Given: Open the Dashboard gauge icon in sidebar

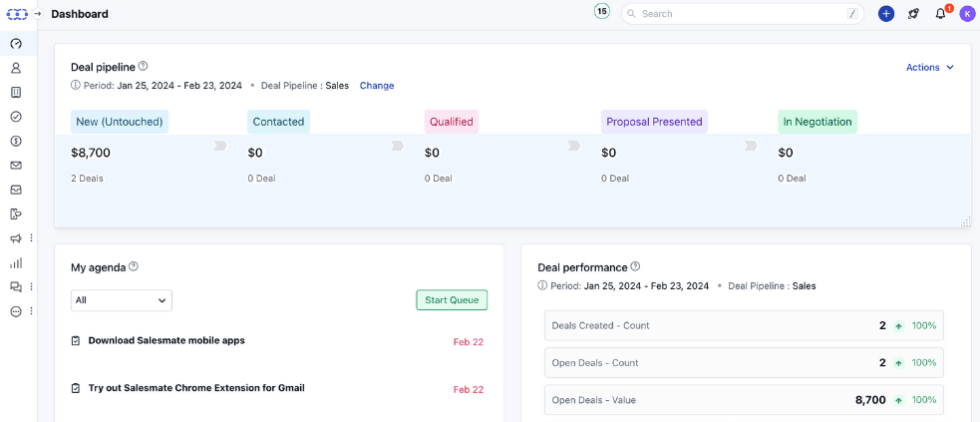Looking at the screenshot, I should 16,43.
